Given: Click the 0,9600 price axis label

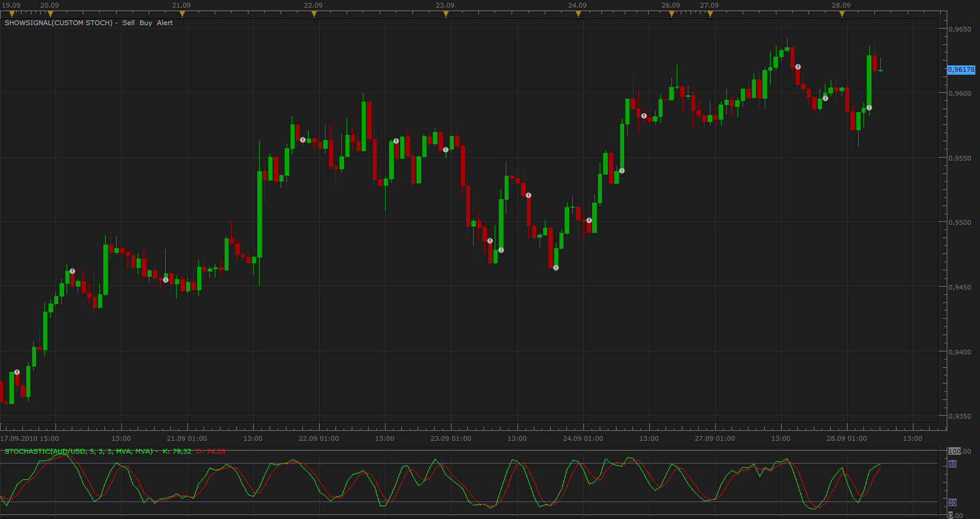Looking at the screenshot, I should click(x=960, y=93).
